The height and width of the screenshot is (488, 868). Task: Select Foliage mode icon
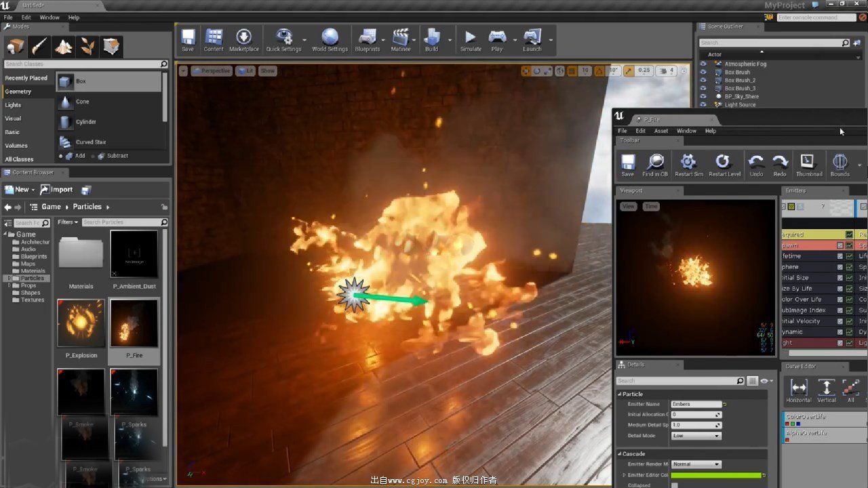[x=87, y=46]
